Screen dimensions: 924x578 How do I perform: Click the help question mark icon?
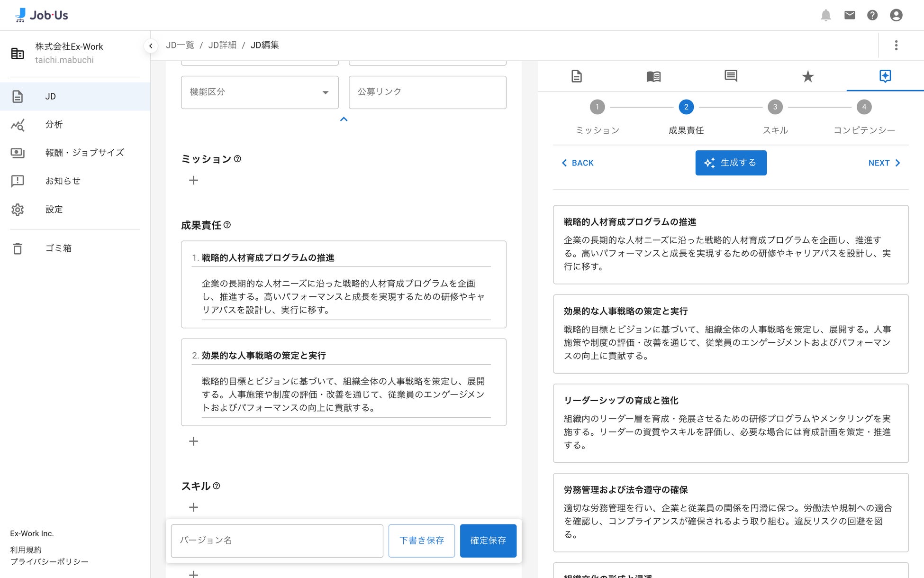point(872,15)
